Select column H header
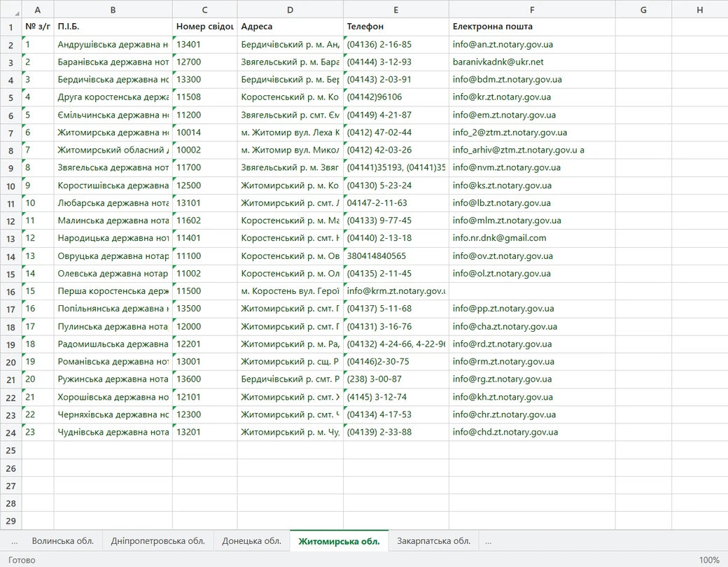This screenshot has width=728, height=567. [x=700, y=9]
